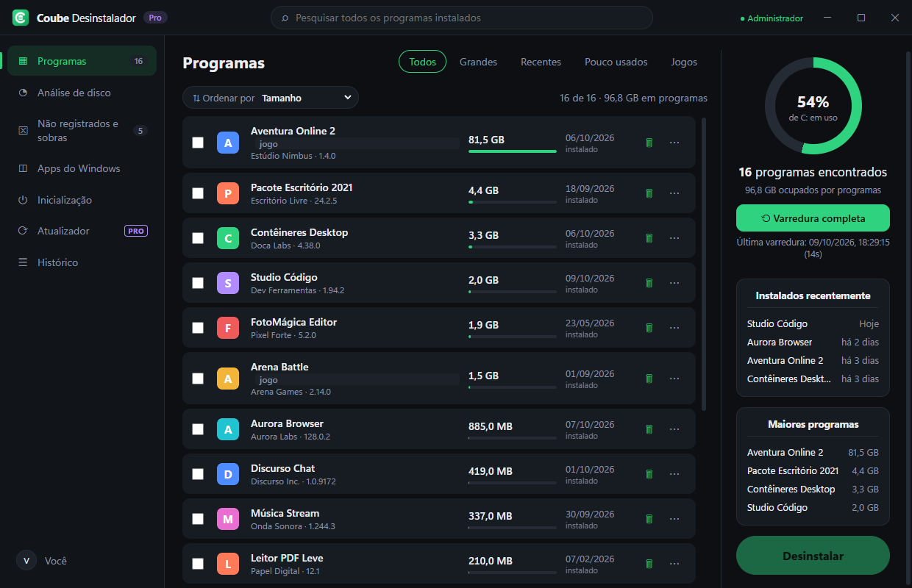Click the Atualizador refresh icon

click(x=23, y=231)
